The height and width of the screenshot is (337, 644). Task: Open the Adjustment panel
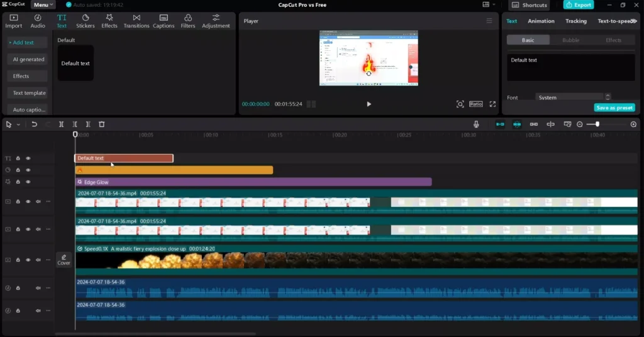click(216, 21)
